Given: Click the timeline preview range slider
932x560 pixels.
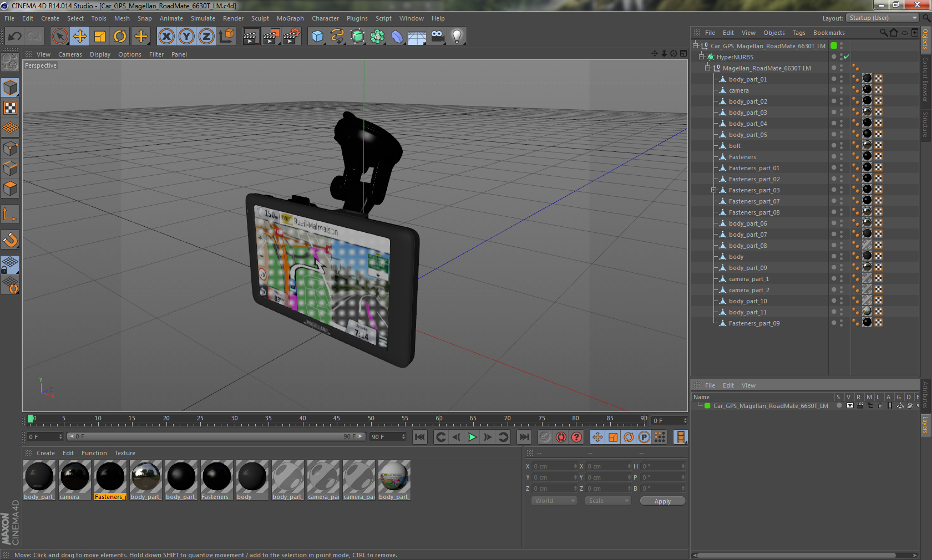Looking at the screenshot, I should pos(216,437).
